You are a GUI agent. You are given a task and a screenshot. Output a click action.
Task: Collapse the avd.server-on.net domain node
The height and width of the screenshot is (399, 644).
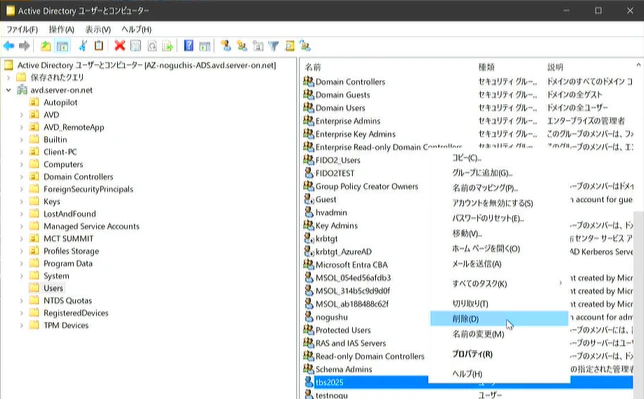[x=8, y=90]
